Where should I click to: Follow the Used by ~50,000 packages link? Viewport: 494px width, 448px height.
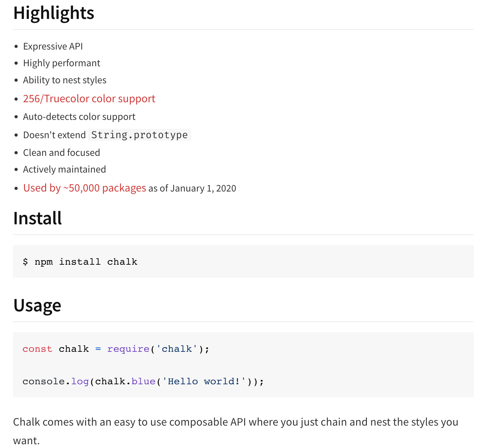[x=85, y=188]
